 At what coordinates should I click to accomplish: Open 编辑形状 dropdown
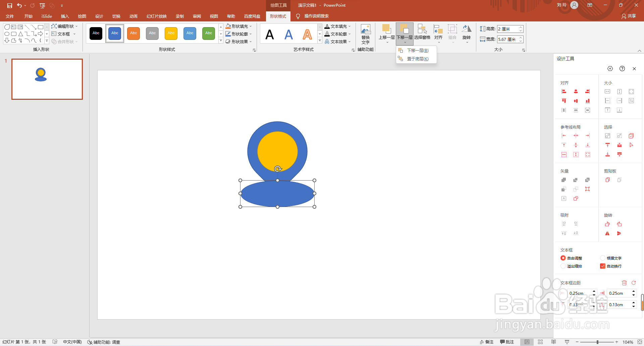tap(65, 26)
